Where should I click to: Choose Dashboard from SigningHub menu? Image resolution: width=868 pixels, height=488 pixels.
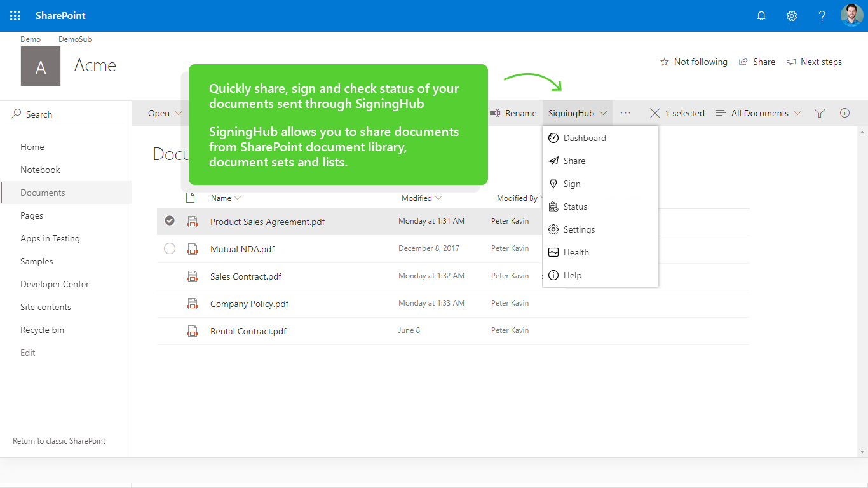600,138
